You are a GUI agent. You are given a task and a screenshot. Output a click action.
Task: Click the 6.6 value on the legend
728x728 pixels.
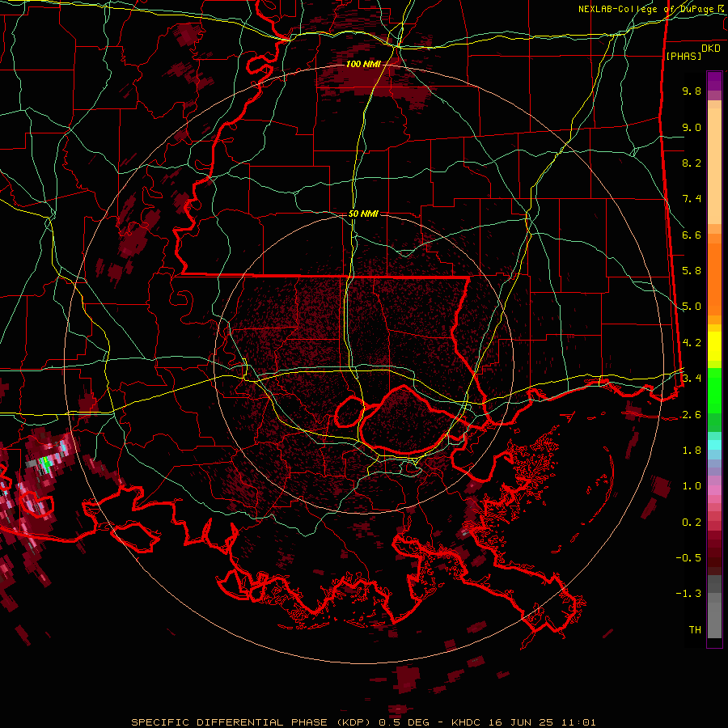pyautogui.click(x=692, y=235)
